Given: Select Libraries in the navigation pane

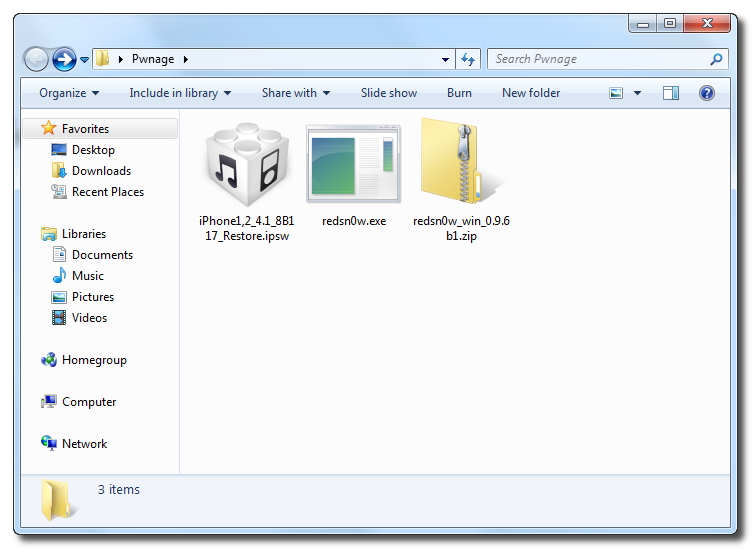Looking at the screenshot, I should coord(84,234).
